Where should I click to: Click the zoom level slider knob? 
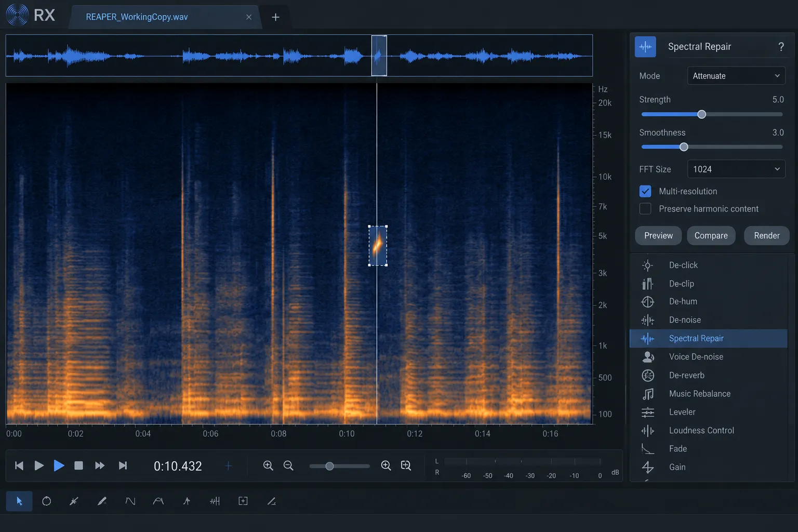[329, 466]
